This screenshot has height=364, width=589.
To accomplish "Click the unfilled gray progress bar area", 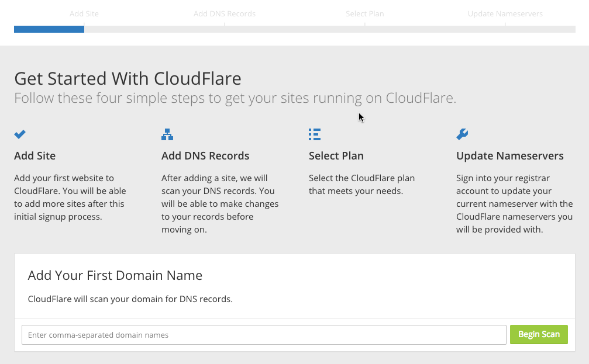I will [330, 29].
